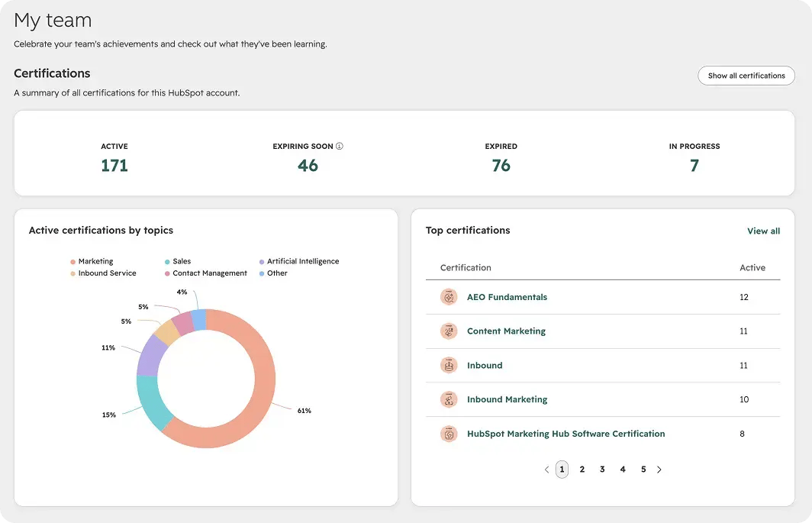Click the Active column header
The image size is (812, 523).
(752, 267)
